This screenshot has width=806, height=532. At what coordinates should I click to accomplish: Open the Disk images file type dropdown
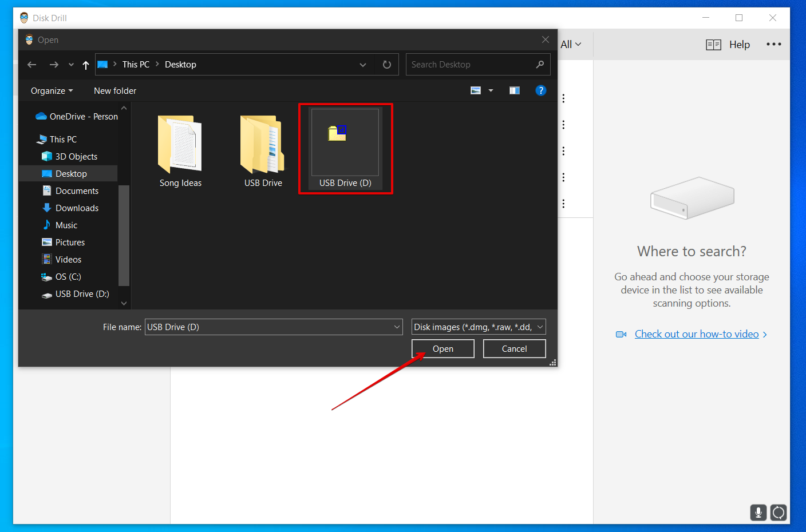coord(479,327)
